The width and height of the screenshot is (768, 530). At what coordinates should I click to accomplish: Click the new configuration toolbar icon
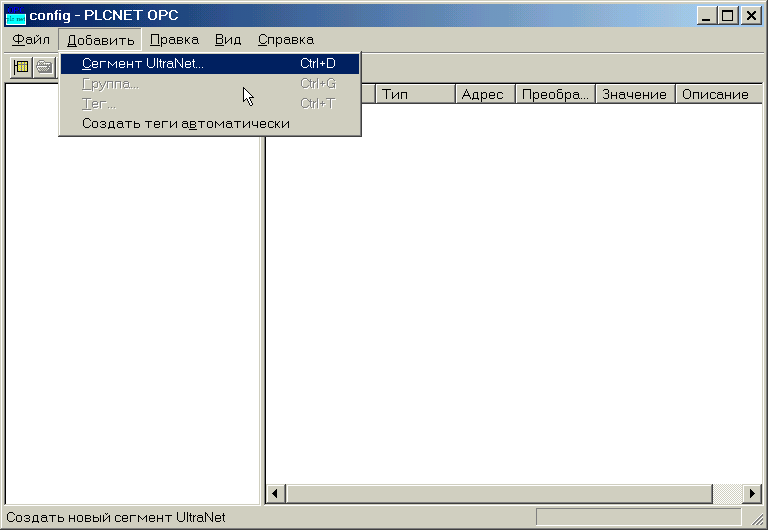[x=21, y=67]
